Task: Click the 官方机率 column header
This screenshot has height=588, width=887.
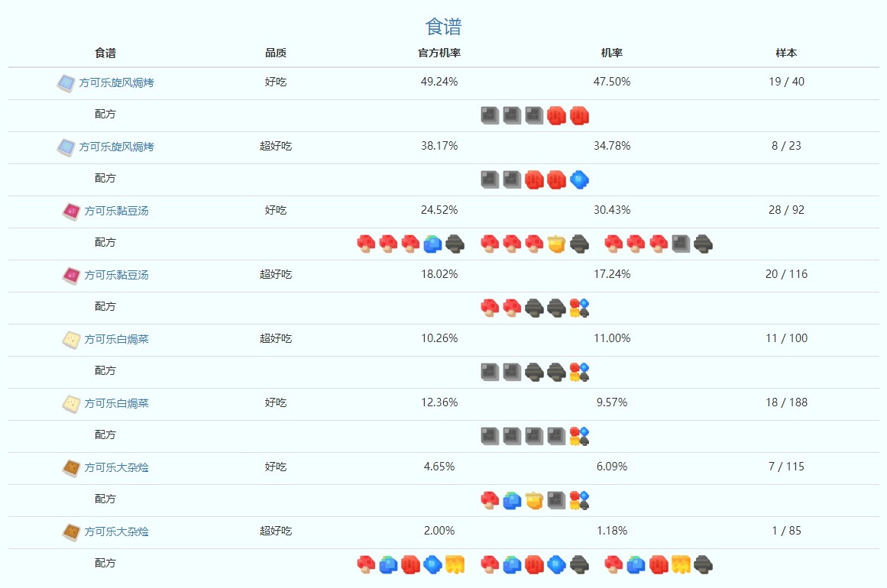Action: 439,53
